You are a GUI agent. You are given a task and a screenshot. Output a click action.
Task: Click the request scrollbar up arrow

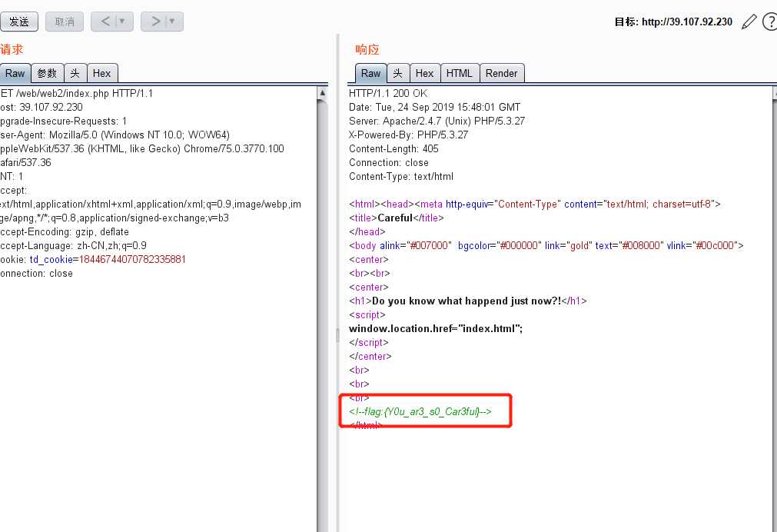[323, 93]
